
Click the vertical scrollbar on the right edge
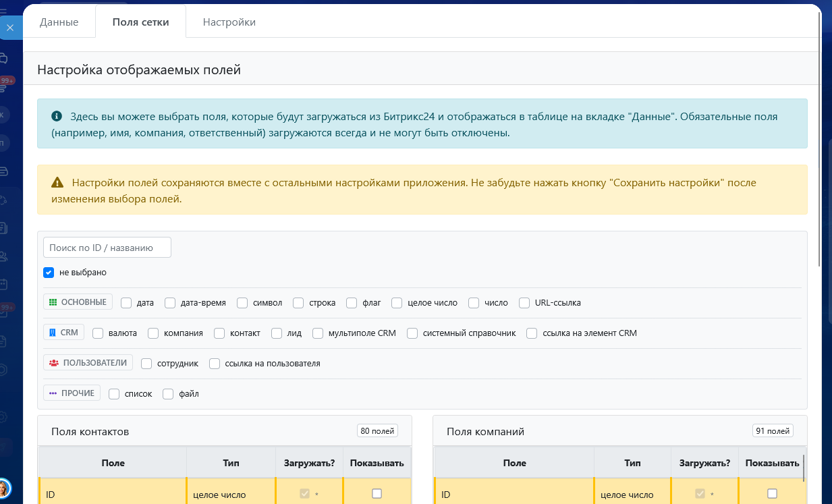point(820,135)
